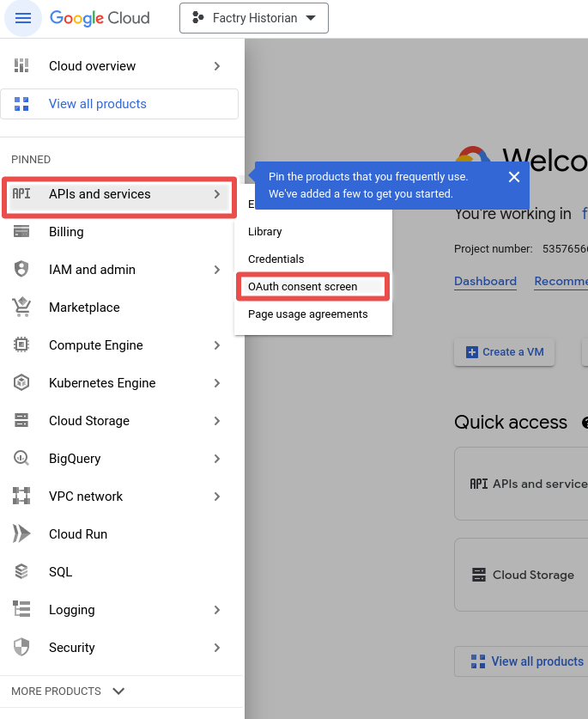The height and width of the screenshot is (719, 588).
Task: Click the SQL stack icon
Action: [x=21, y=571]
